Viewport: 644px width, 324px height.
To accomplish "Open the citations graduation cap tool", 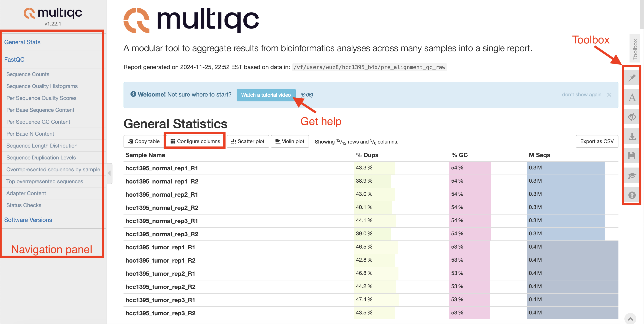I will point(632,175).
